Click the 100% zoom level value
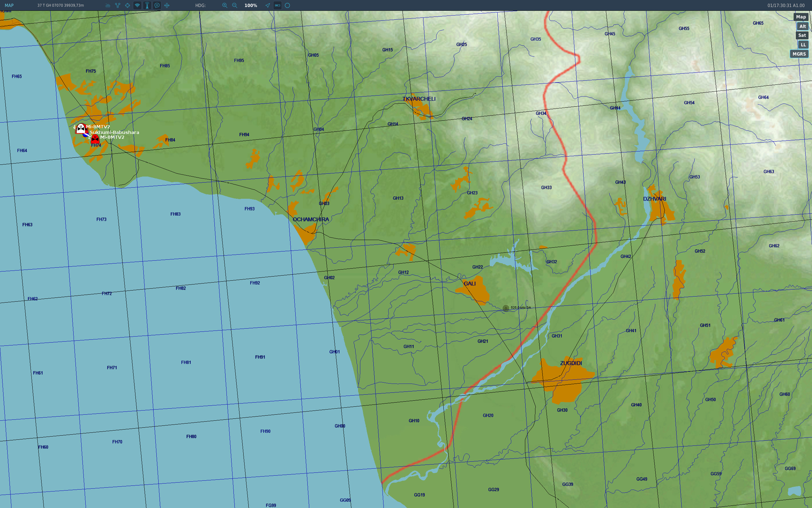This screenshot has width=812, height=508. (x=251, y=5)
